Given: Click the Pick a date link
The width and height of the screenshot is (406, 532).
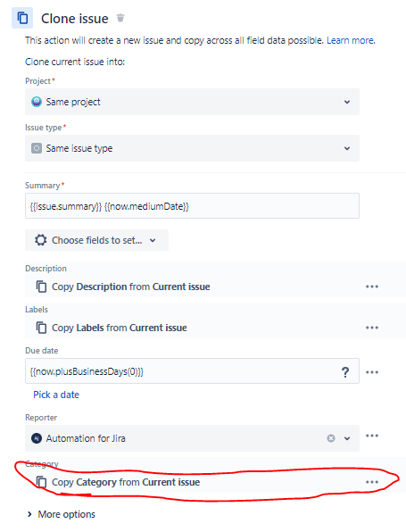Looking at the screenshot, I should pos(56,395).
